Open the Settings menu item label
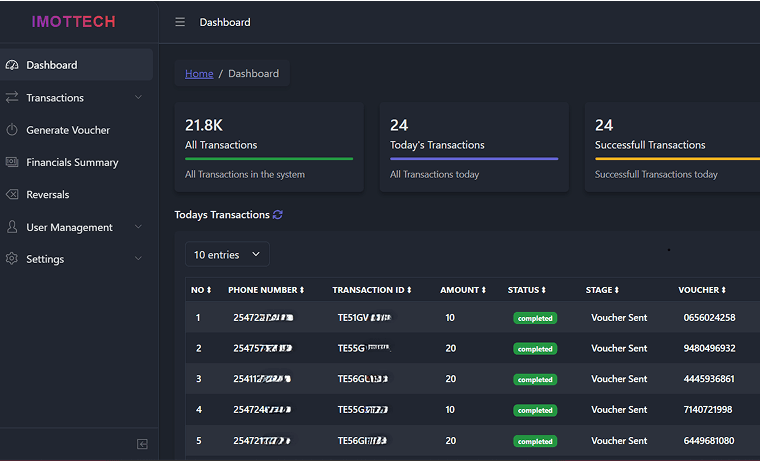 click(45, 259)
